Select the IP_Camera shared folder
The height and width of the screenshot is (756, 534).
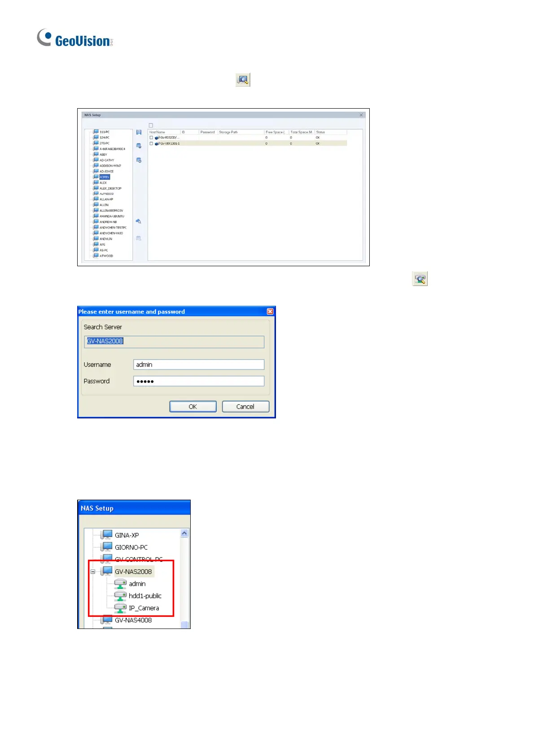pyautogui.click(x=144, y=608)
